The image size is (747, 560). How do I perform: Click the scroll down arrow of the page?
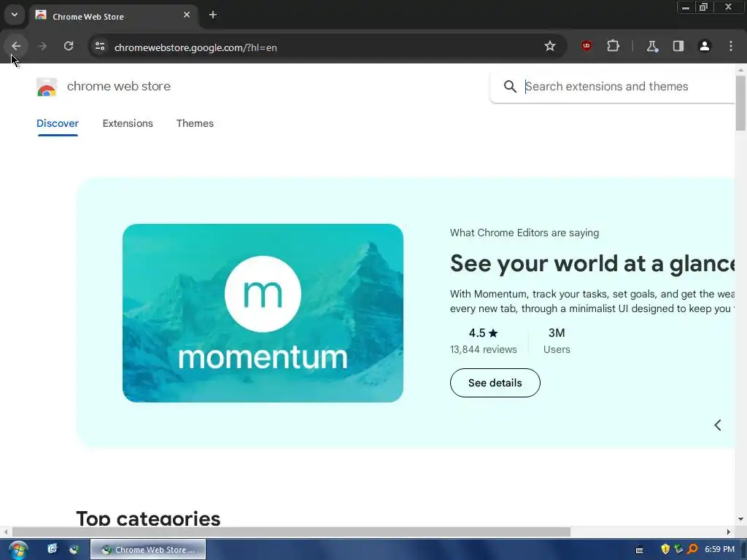pos(740,519)
